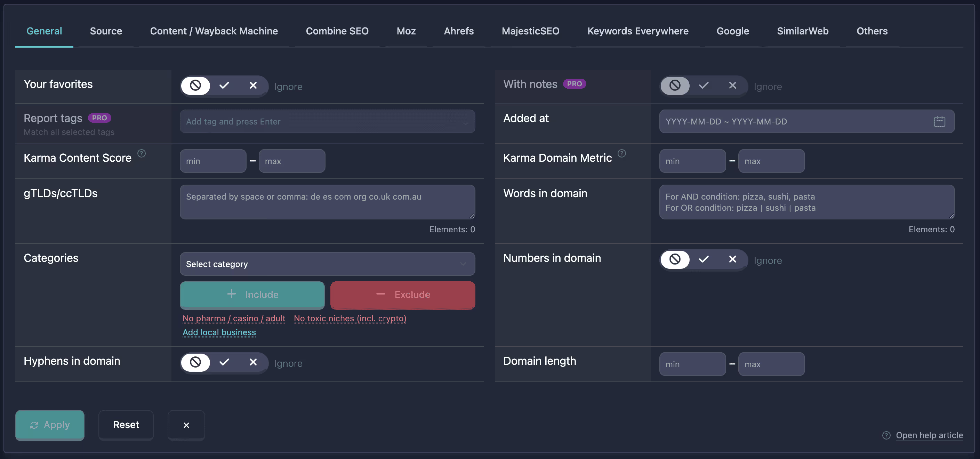Select X option for Hyphens in domain
This screenshot has height=459, width=980.
click(253, 362)
